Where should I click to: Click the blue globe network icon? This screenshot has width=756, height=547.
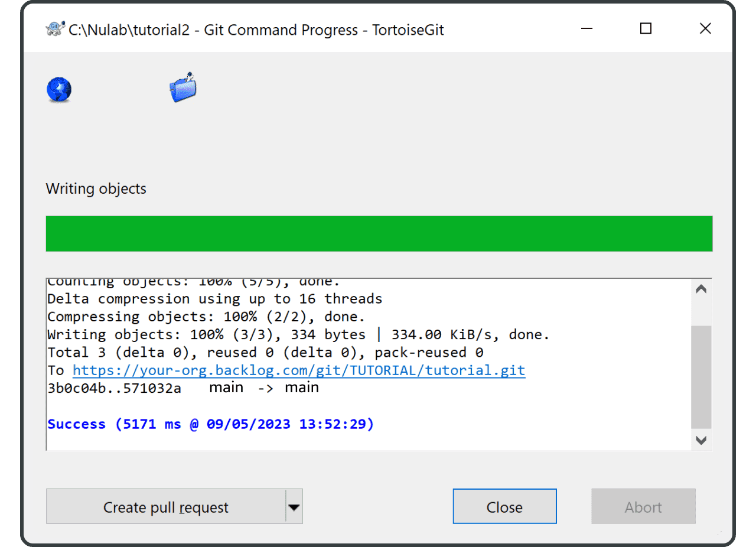pos(58,90)
